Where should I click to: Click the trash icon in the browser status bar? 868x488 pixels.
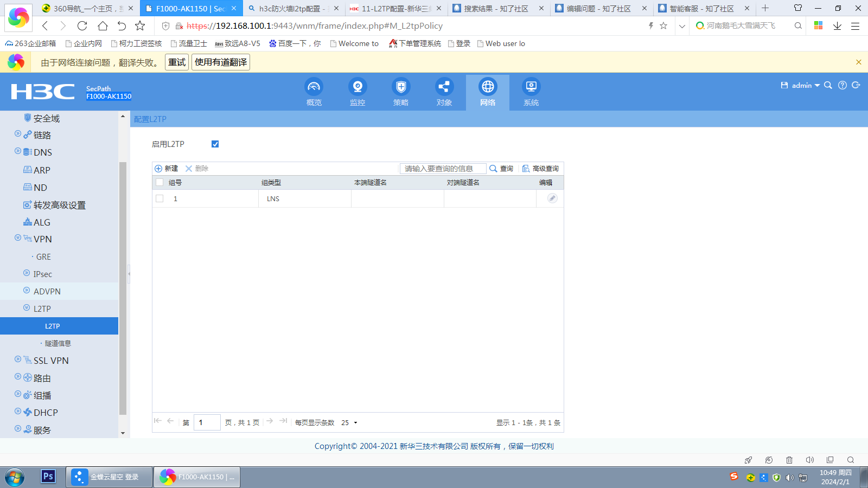[x=789, y=460]
